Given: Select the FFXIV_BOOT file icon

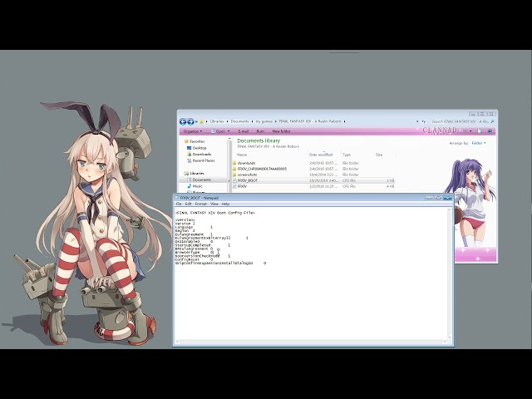Looking at the screenshot, I should (x=234, y=181).
